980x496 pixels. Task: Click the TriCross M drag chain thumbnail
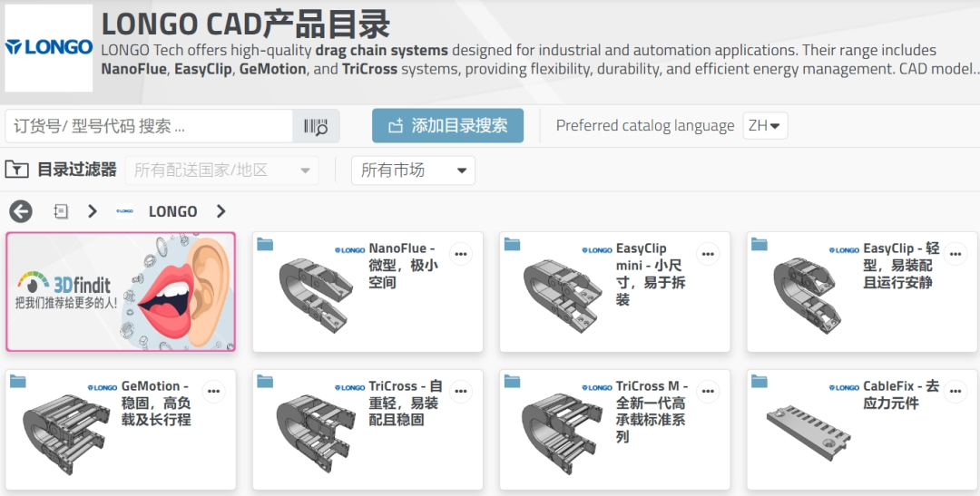(x=562, y=433)
